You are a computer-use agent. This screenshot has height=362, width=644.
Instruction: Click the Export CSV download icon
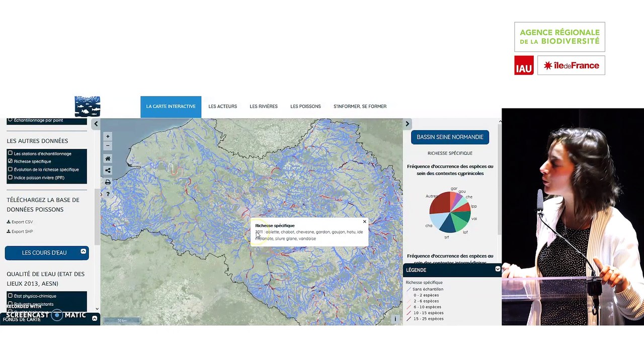click(x=9, y=222)
